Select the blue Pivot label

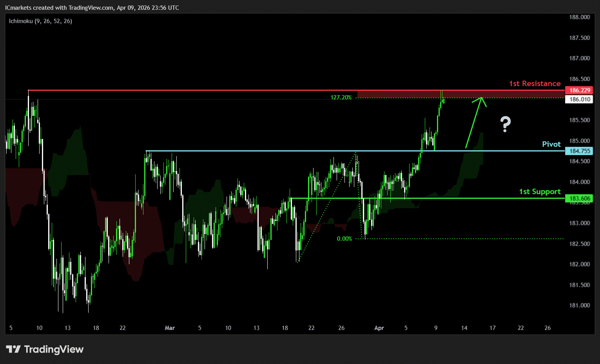pyautogui.click(x=551, y=144)
